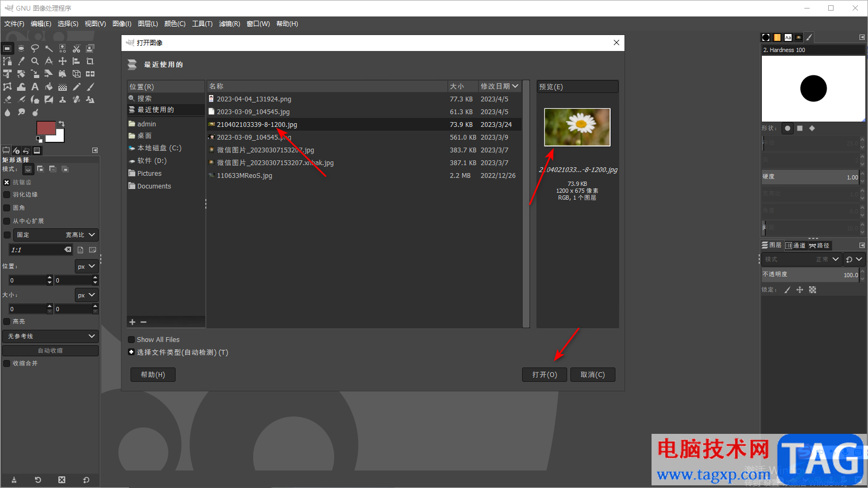Image resolution: width=868 pixels, height=488 pixels.
Task: Click the 帮助(H) button
Action: point(153,375)
